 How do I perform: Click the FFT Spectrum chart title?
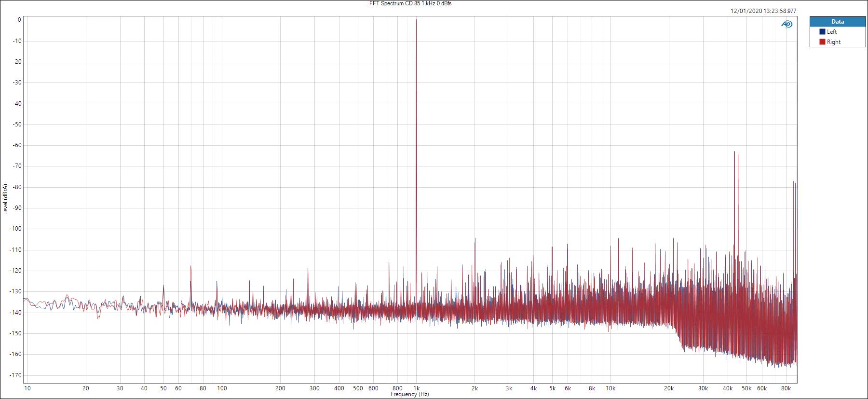coord(410,3)
